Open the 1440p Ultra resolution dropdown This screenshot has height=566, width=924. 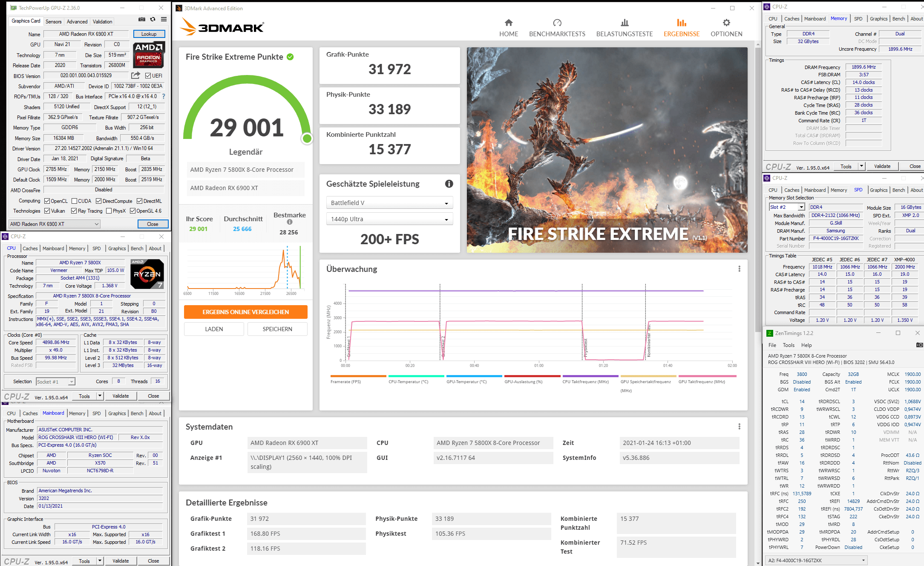pyautogui.click(x=389, y=219)
